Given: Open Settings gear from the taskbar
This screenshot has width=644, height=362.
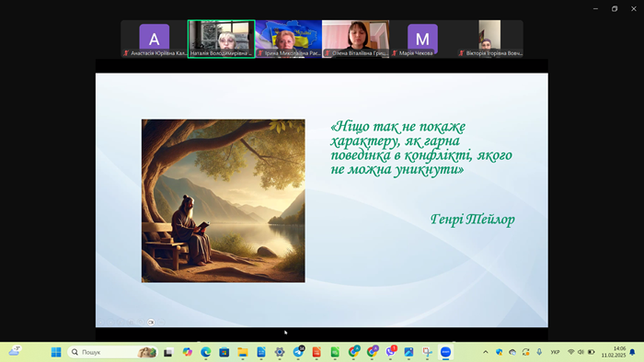Looking at the screenshot, I should pyautogui.click(x=280, y=352).
